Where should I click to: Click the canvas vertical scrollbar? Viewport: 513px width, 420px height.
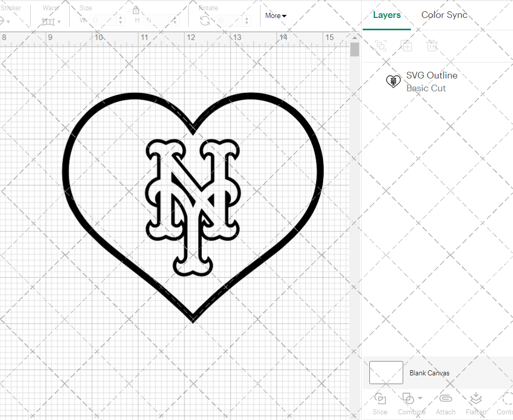point(354,50)
